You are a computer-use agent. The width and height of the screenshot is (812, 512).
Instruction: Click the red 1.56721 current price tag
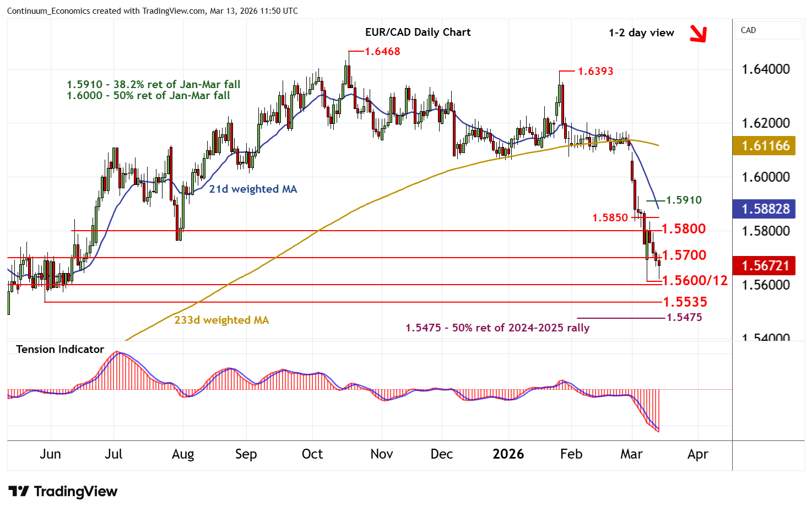click(764, 266)
